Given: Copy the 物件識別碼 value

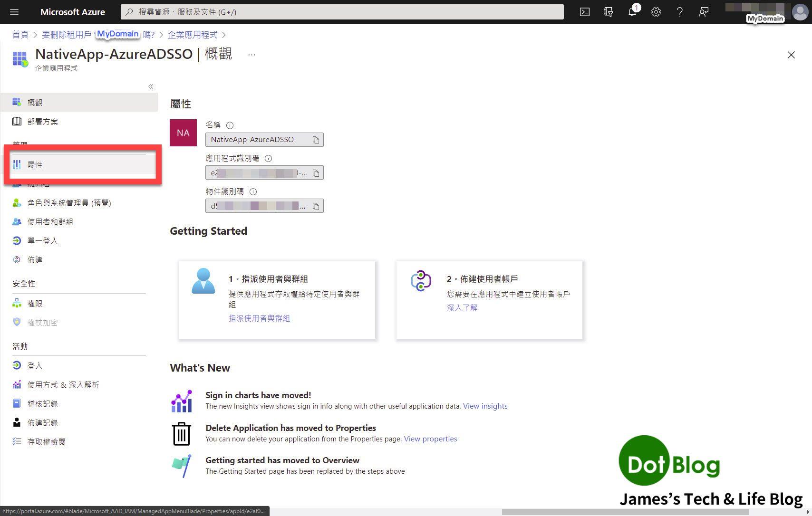Looking at the screenshot, I should click(316, 206).
